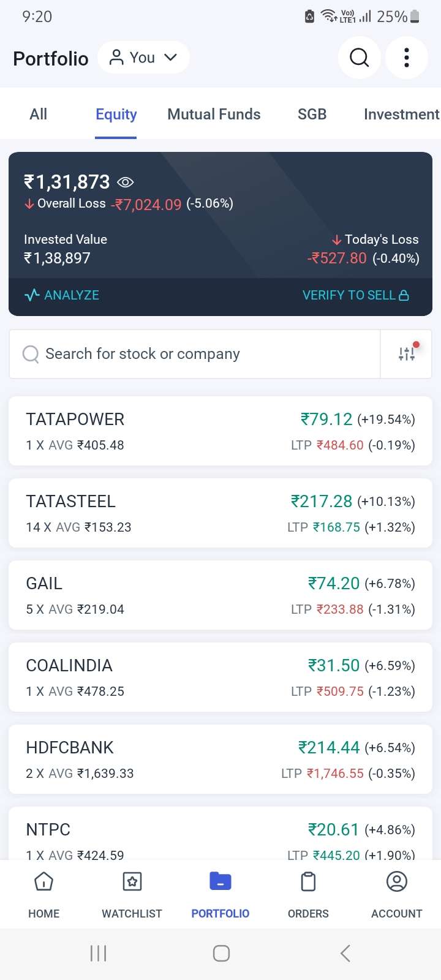Image resolution: width=441 pixels, height=980 pixels.
Task: Open the TATASTEEL holding card
Action: [221, 513]
